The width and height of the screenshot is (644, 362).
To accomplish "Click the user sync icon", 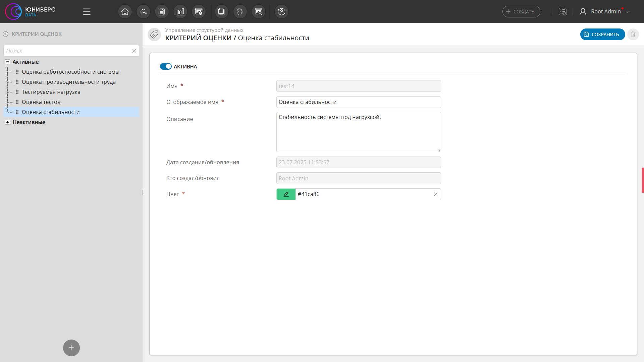I will pyautogui.click(x=281, y=12).
